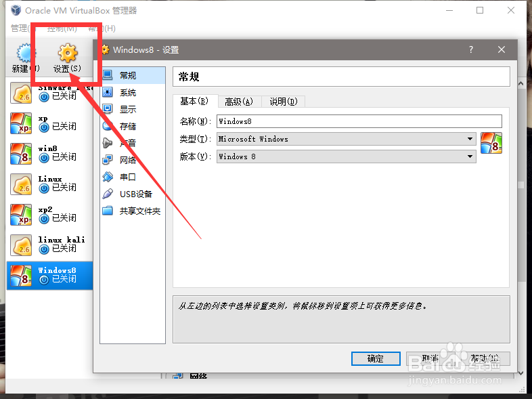
Task: Click the Settings gear icon in toolbar
Action: [x=68, y=53]
